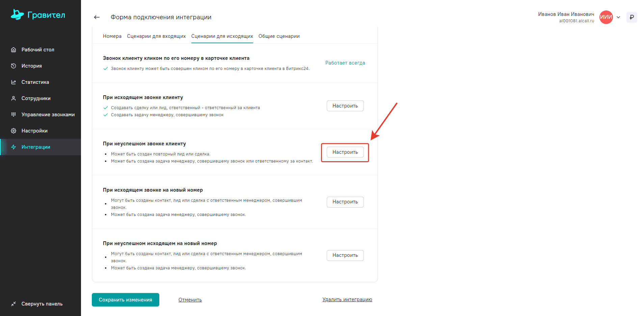Viewport: 644px width, 316px height.
Task: Open the Общие сценарии tab
Action: pyautogui.click(x=279, y=36)
